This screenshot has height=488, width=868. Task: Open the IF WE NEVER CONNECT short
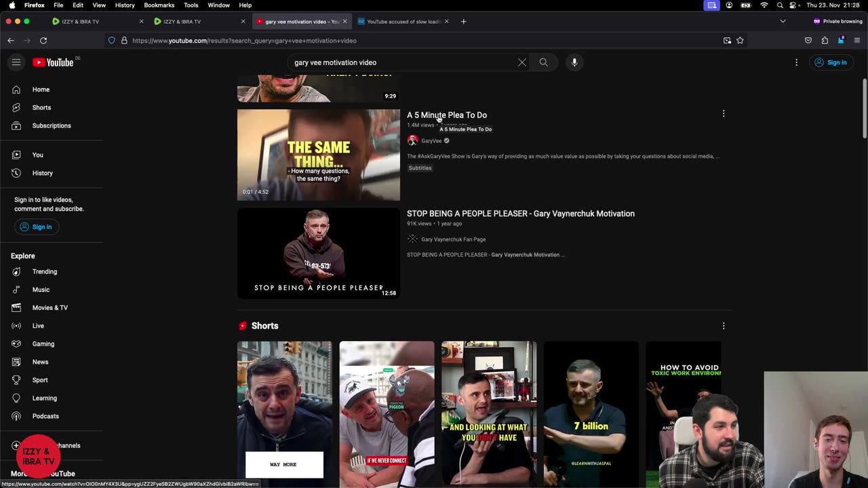point(387,414)
